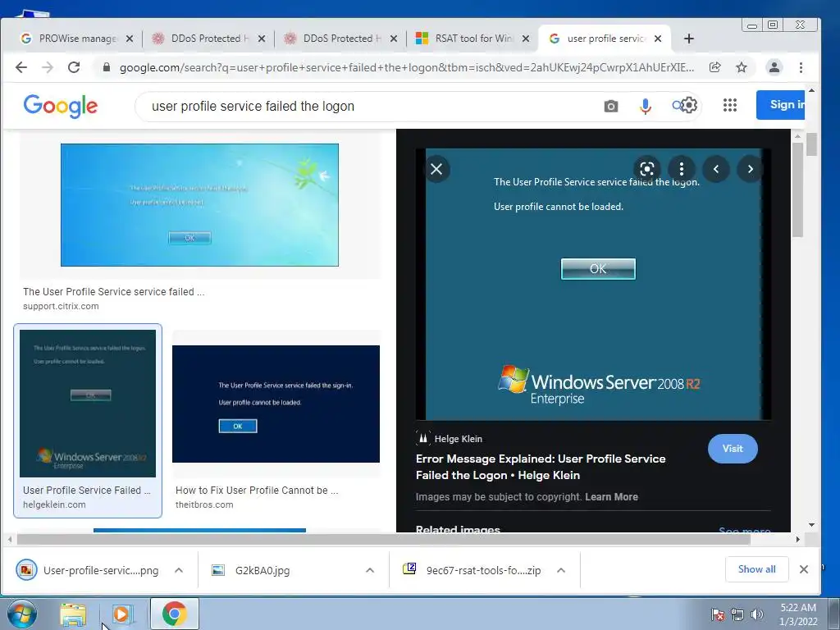Click the padlock site info icon
The height and width of the screenshot is (630, 840).
[x=107, y=67]
